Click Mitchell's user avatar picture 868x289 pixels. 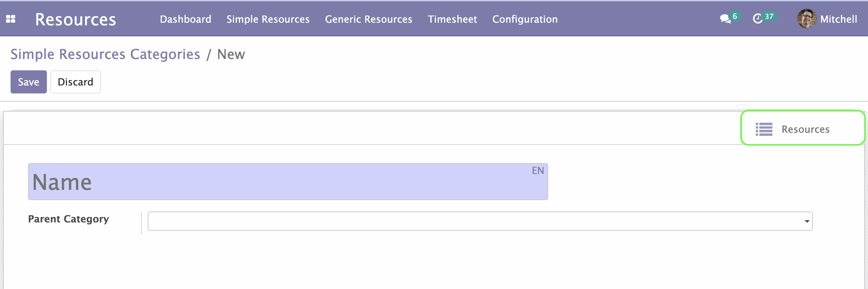point(806,19)
